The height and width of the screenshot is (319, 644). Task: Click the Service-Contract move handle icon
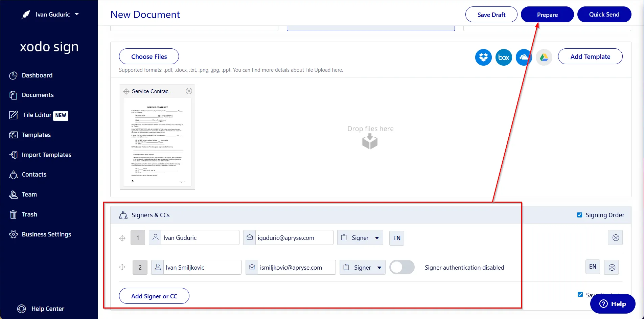[x=126, y=91]
